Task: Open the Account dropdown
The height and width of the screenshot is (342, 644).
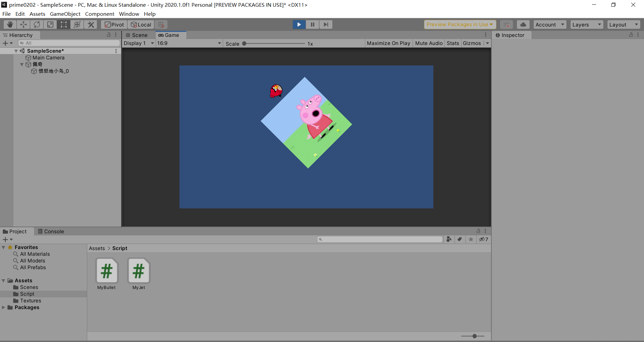Action: (x=550, y=25)
